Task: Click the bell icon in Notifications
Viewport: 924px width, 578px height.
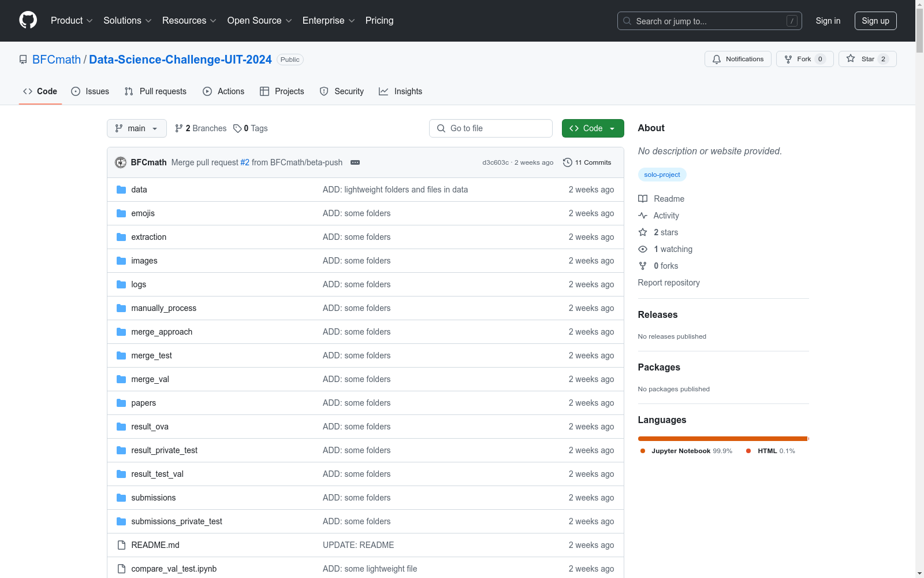Action: click(x=717, y=59)
